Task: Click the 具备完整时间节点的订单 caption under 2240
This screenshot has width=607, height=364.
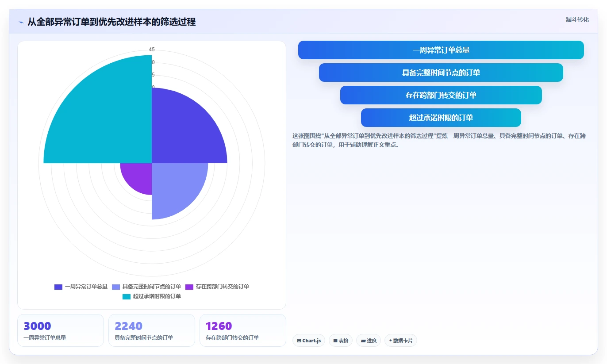Action: click(144, 337)
